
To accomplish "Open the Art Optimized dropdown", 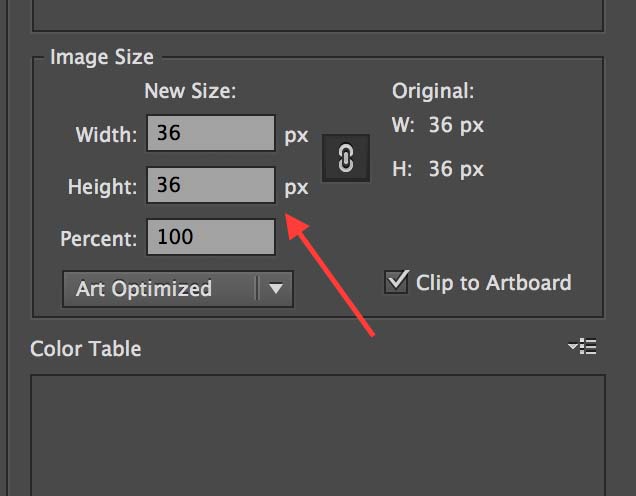I will click(160, 289).
